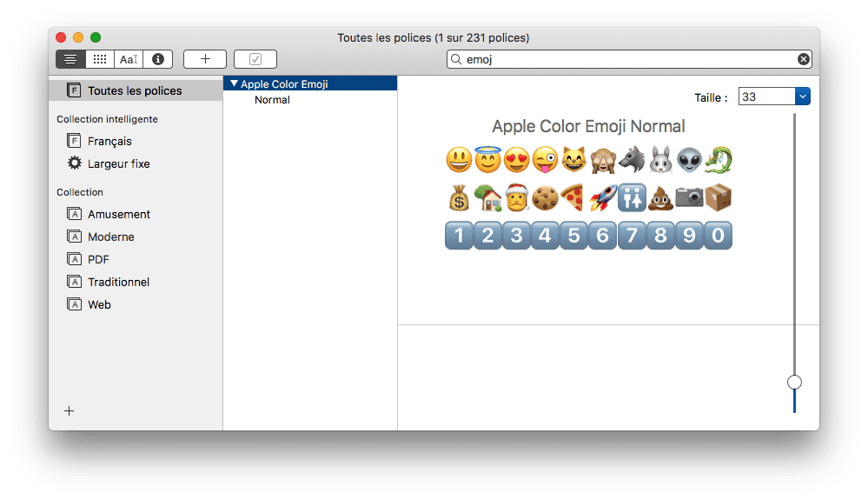Switch to repertoire grid view
This screenshot has width=868, height=500.
[100, 59]
